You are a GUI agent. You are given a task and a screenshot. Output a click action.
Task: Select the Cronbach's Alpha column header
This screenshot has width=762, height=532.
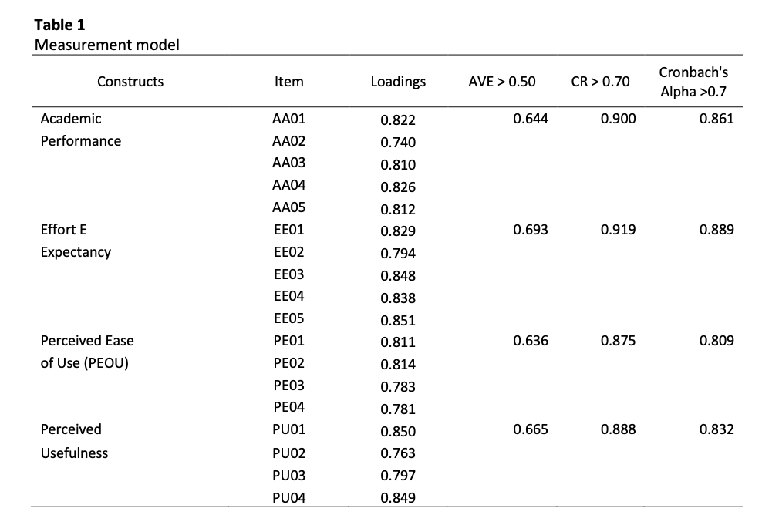coord(693,82)
